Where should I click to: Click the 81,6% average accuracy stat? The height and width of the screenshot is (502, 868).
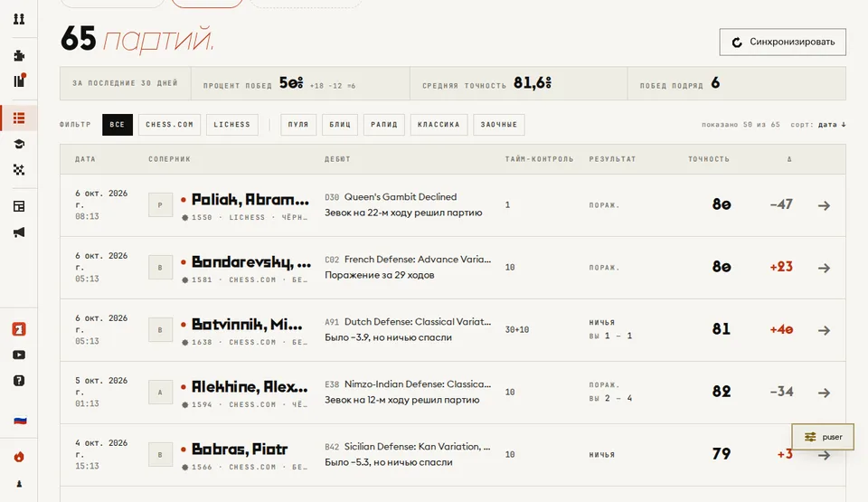click(x=533, y=83)
